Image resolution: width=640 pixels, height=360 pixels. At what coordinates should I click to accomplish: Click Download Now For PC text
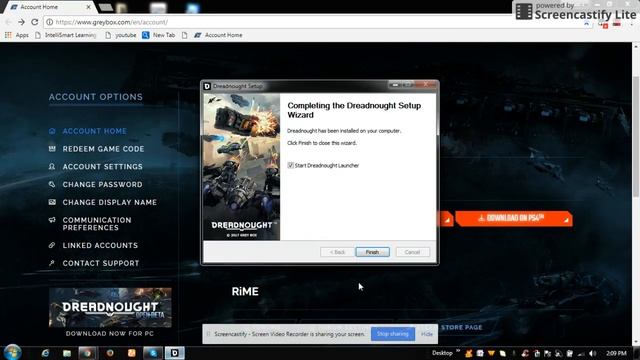point(110,333)
